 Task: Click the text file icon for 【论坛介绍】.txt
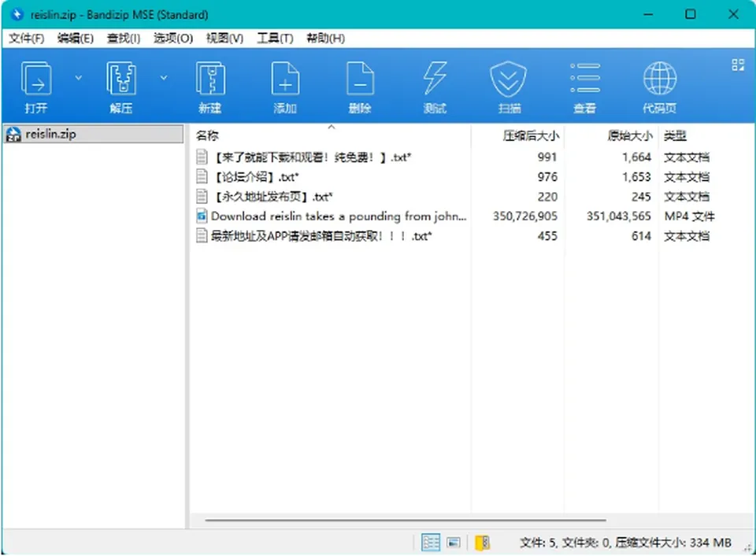click(x=202, y=176)
